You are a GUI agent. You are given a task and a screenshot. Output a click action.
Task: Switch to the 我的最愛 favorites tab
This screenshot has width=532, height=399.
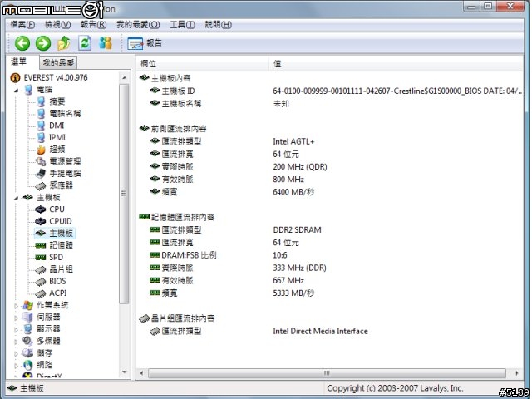pyautogui.click(x=58, y=63)
